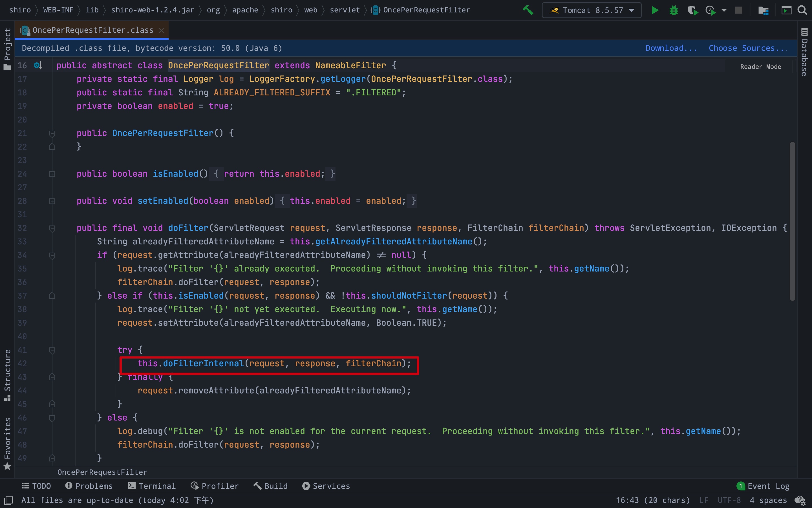812x508 pixels.
Task: Click the tool windows quick access icon
Action: (8, 500)
